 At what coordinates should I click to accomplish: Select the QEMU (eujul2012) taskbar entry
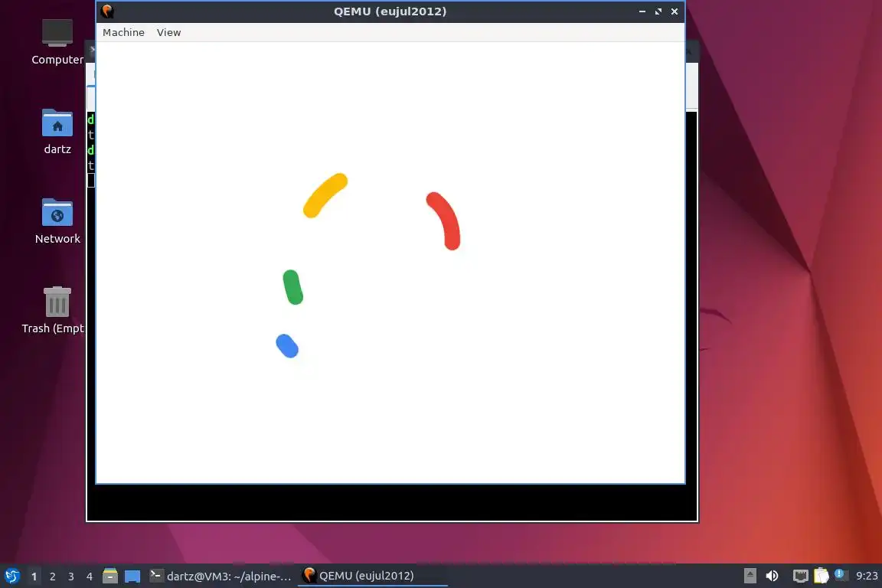point(372,576)
